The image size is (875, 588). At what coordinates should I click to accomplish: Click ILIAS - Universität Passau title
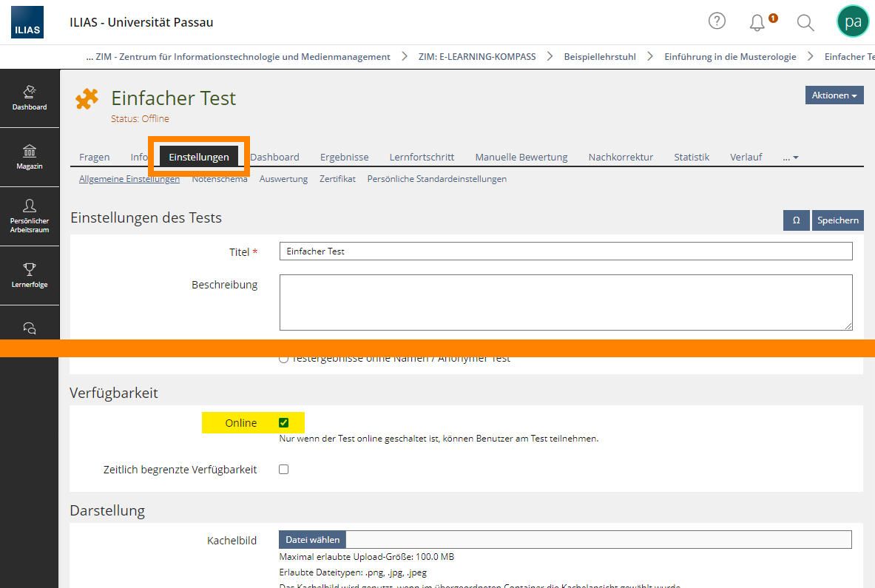coord(141,22)
